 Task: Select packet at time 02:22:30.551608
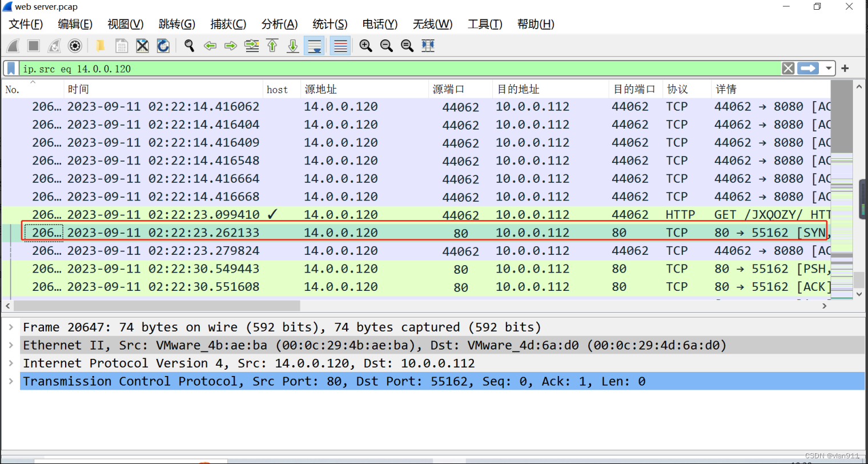point(416,287)
